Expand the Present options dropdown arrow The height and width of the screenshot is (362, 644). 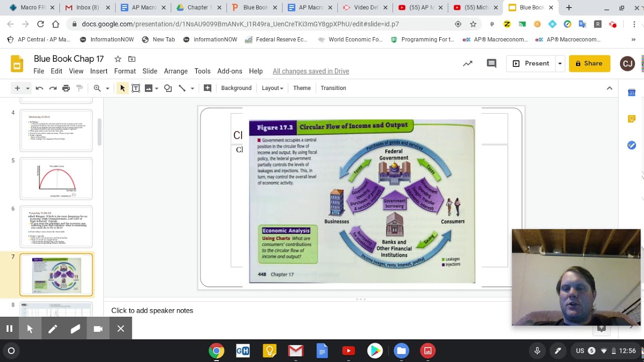pyautogui.click(x=559, y=63)
